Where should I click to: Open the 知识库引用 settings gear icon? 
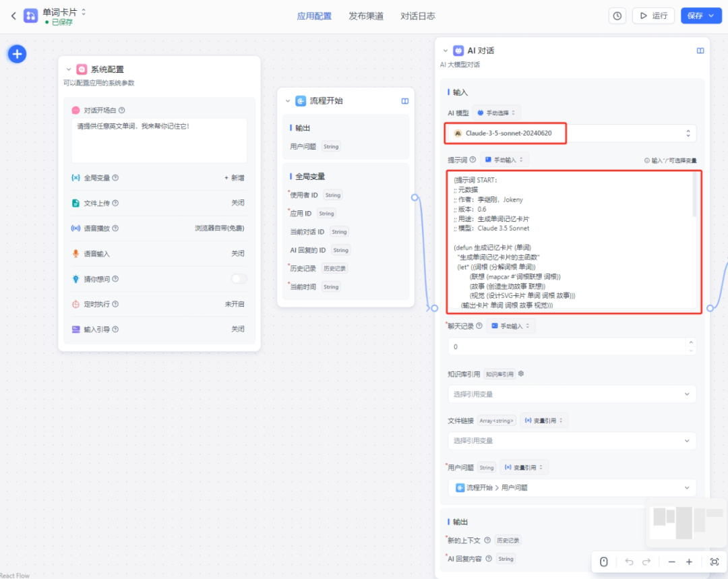pyautogui.click(x=521, y=374)
